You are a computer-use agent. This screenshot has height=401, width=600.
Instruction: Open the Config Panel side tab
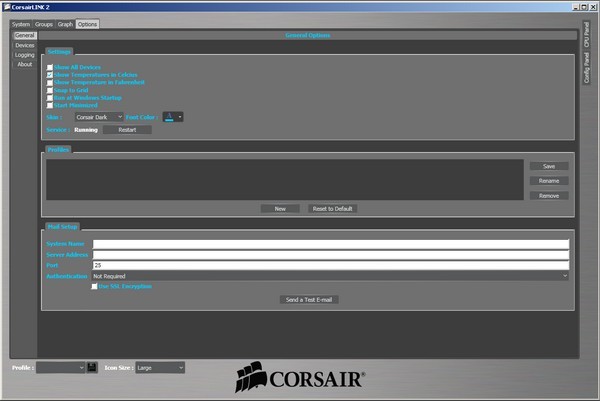[x=586, y=68]
